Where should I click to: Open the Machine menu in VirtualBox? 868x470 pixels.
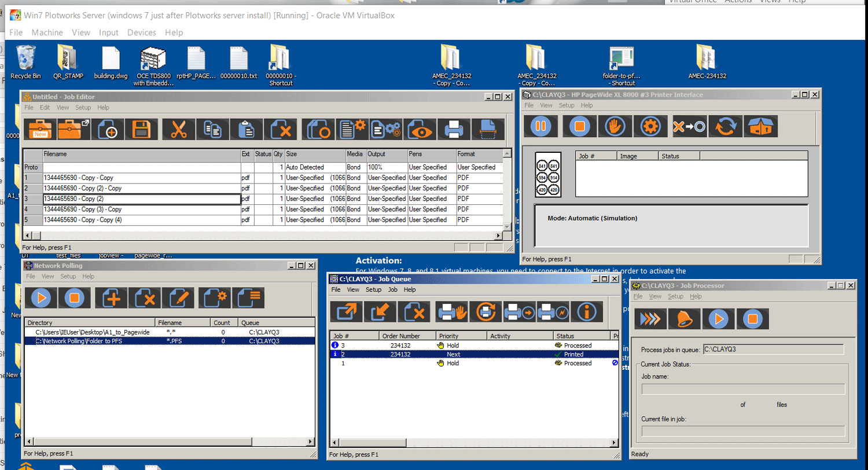click(47, 32)
